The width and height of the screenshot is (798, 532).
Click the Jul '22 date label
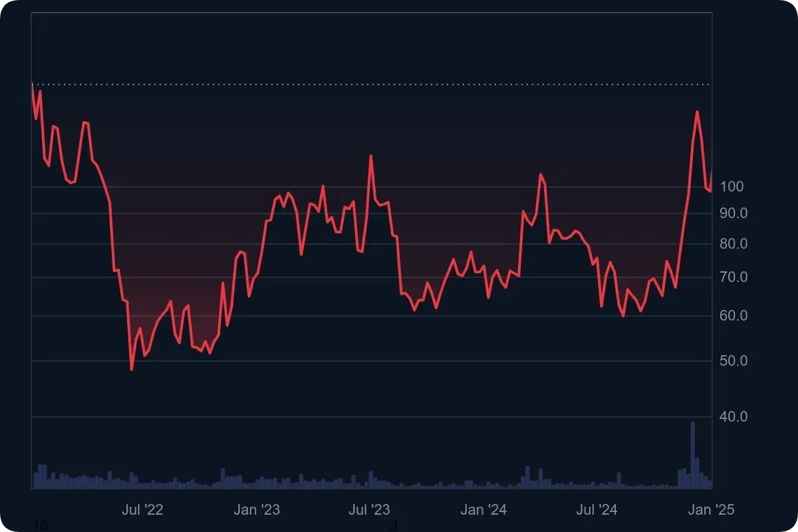[x=142, y=510]
